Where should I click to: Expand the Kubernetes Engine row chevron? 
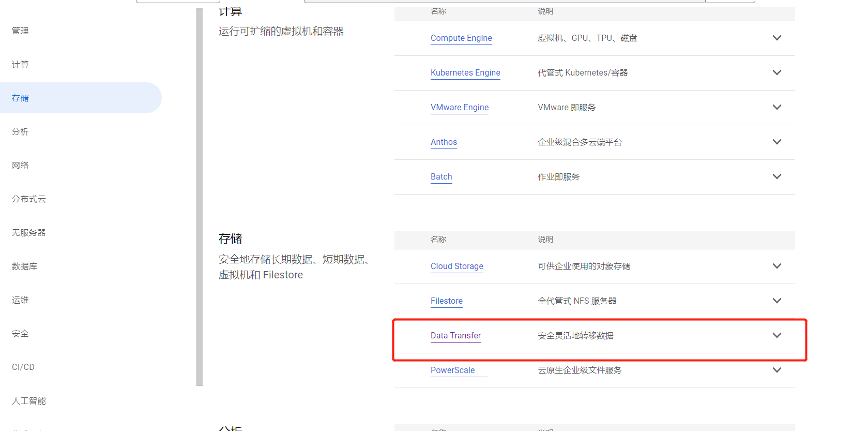776,72
